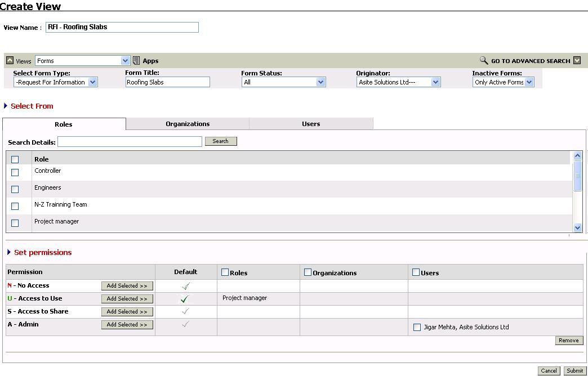
Task: Tick the Project manager role checkbox
Action: (x=15, y=223)
